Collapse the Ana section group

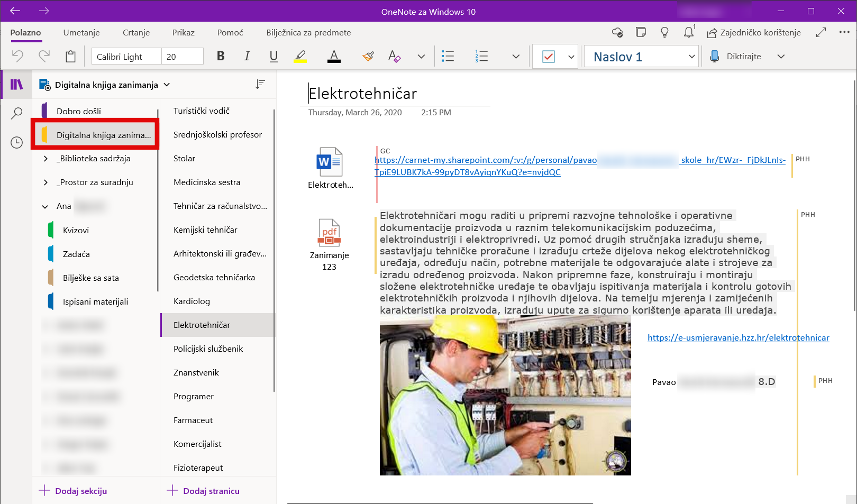pyautogui.click(x=45, y=206)
